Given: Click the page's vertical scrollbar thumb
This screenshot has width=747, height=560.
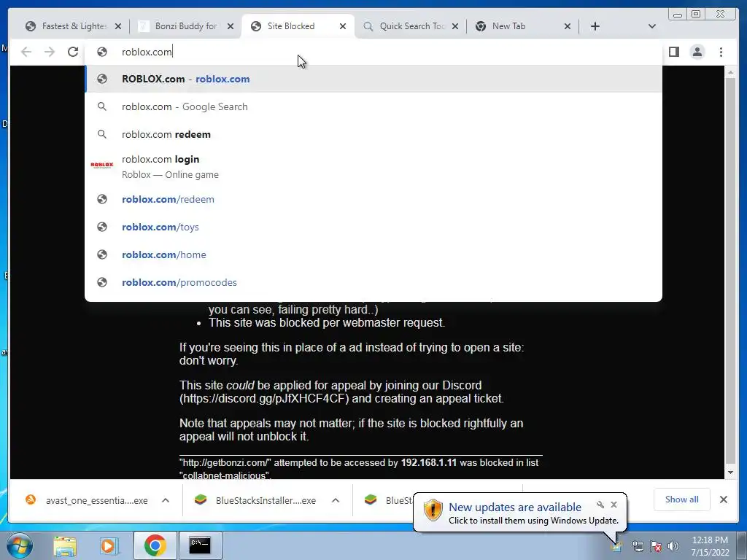Looking at the screenshot, I should [x=730, y=270].
